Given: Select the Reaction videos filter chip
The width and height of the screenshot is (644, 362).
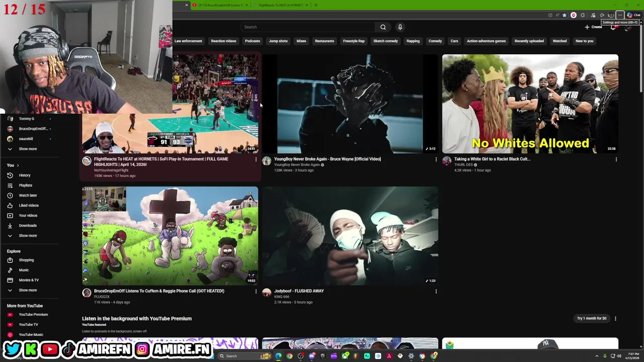Looking at the screenshot, I should coord(223,41).
